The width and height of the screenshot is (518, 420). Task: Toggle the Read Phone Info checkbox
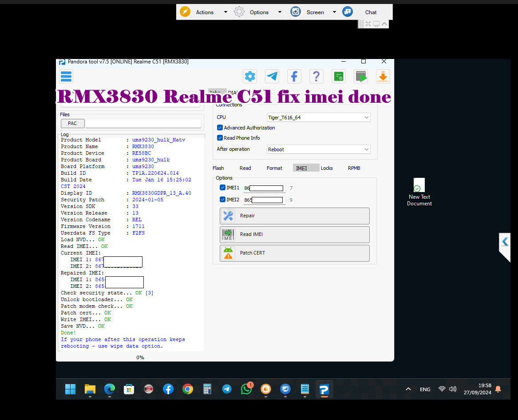[220, 137]
